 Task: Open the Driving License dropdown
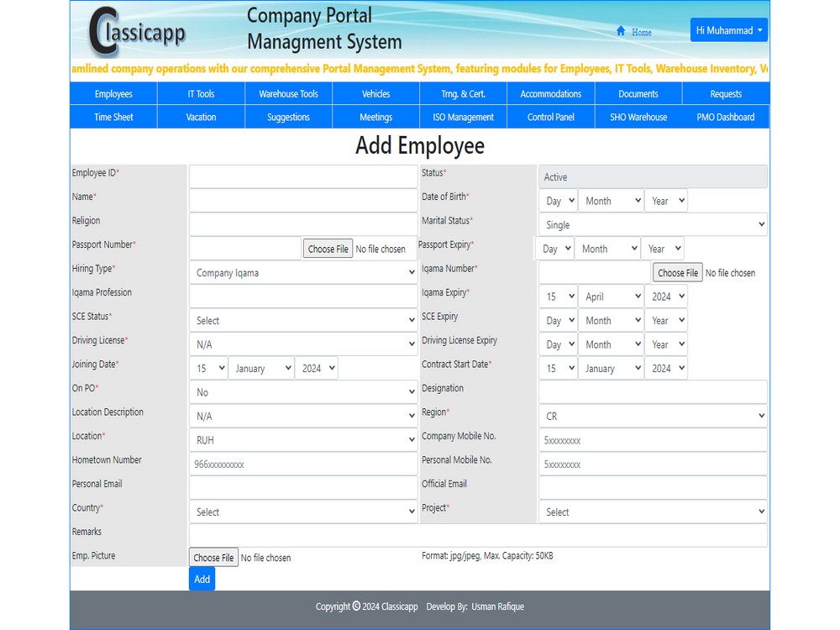[x=303, y=344]
